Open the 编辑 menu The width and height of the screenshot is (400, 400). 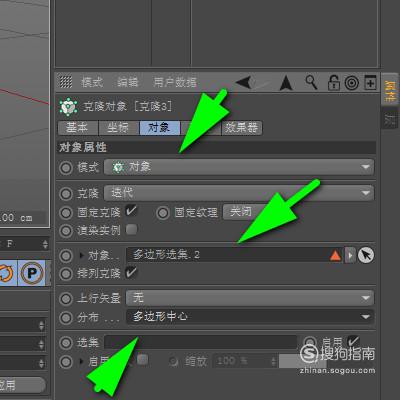tap(128, 82)
